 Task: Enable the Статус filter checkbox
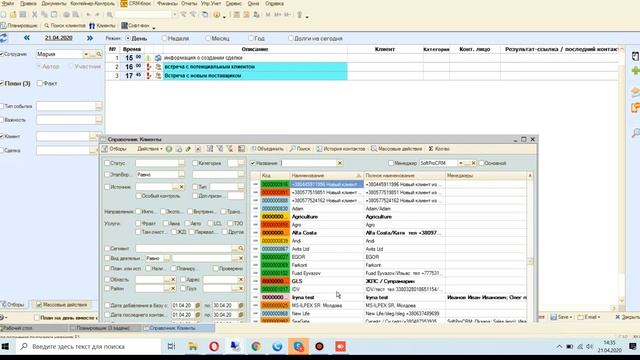click(107, 163)
